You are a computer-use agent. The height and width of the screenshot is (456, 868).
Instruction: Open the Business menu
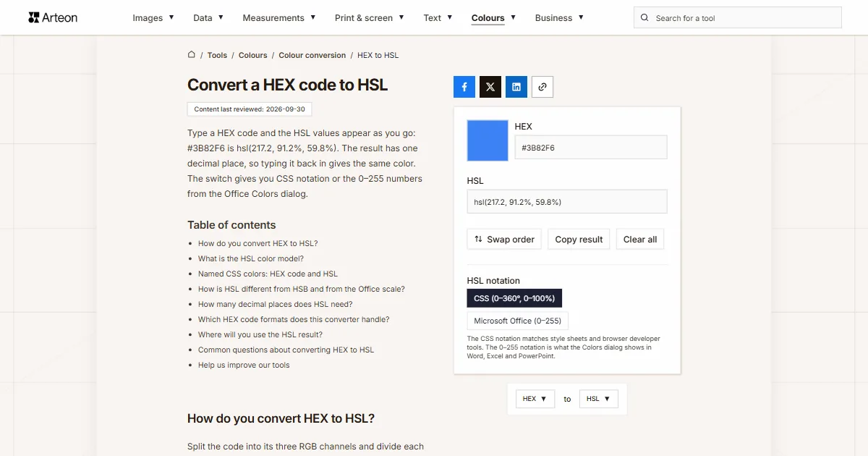(x=559, y=18)
